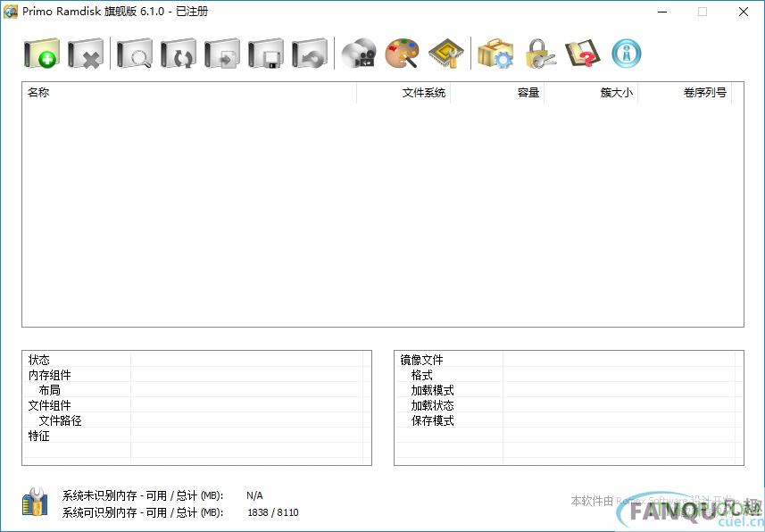Open memory chip management icon

click(446, 54)
